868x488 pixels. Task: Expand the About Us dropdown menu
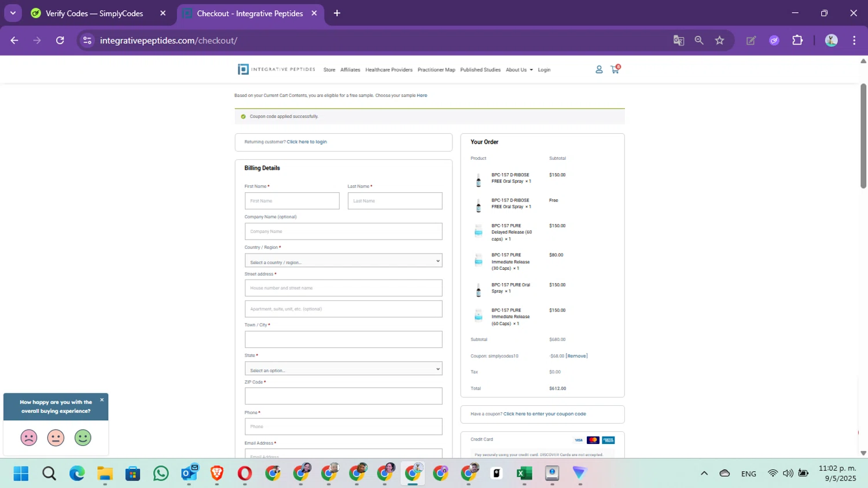coord(519,69)
